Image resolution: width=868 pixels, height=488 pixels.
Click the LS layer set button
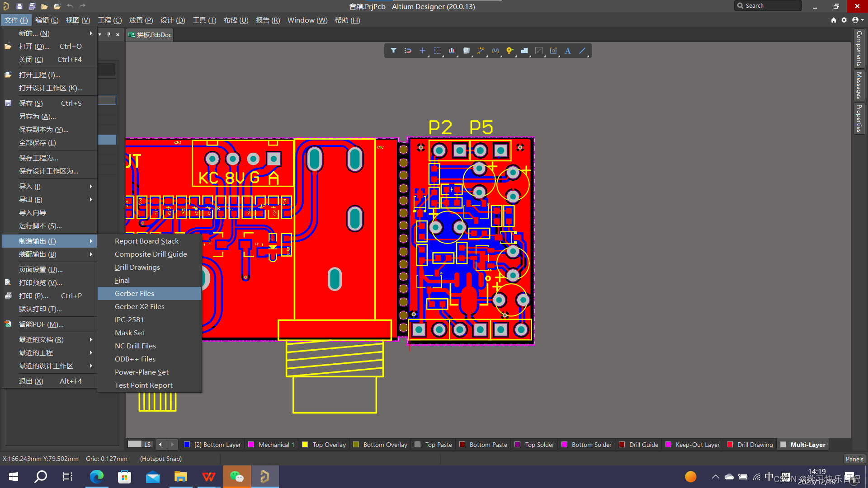tap(147, 445)
